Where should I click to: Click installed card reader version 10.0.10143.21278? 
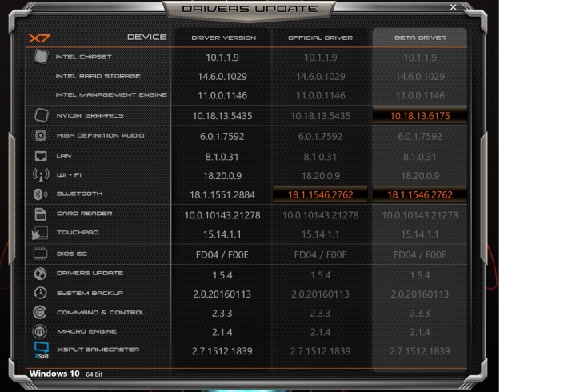pos(222,215)
